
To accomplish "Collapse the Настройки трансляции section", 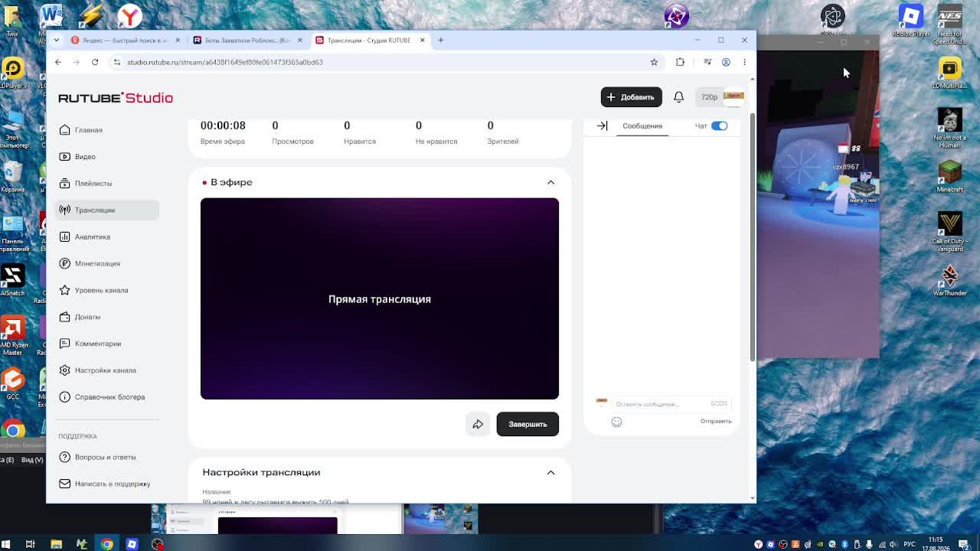I will (x=550, y=472).
